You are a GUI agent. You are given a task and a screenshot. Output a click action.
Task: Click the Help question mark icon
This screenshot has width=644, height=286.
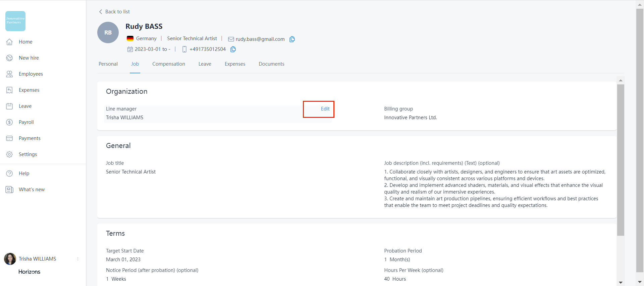(9, 173)
